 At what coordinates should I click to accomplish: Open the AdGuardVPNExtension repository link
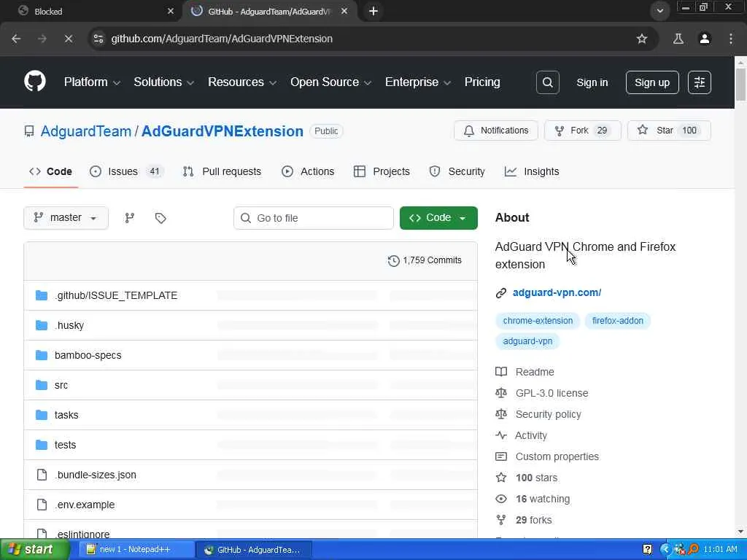[x=222, y=131]
